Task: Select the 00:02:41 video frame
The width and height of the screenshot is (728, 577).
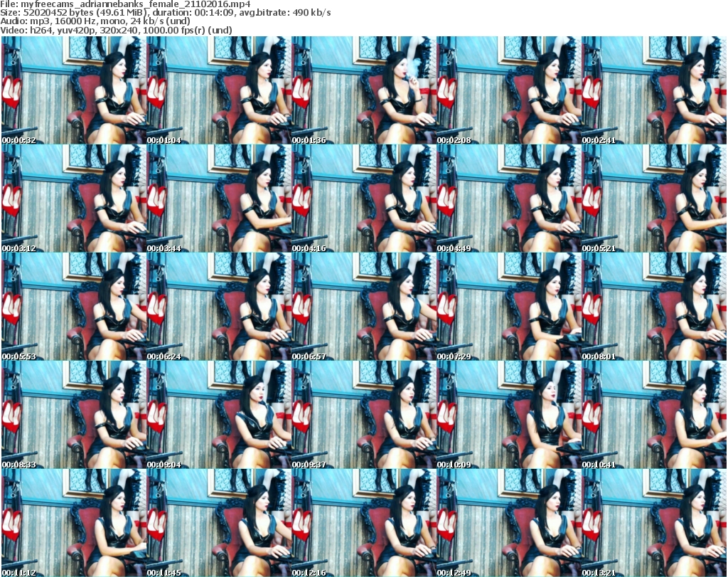Action: click(x=654, y=90)
